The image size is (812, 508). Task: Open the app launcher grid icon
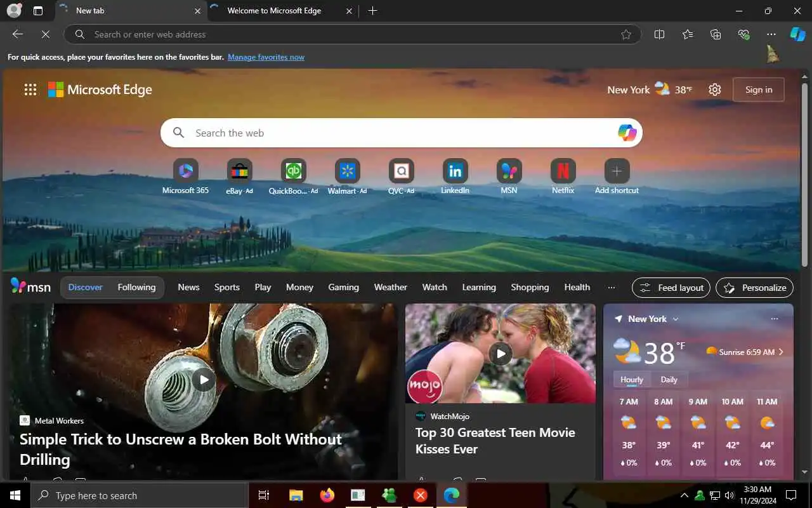[x=30, y=90]
